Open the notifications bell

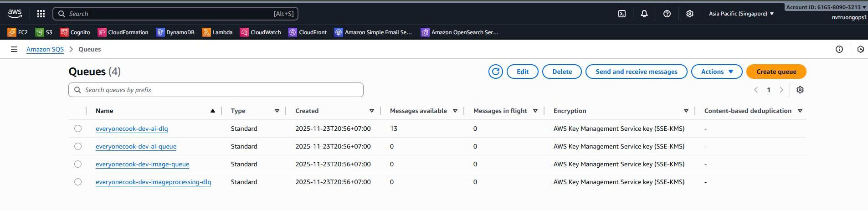[644, 14]
